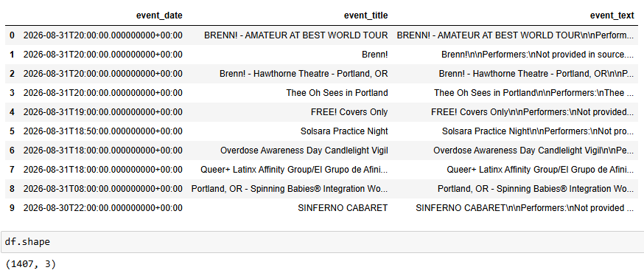644x273 pixels.
Task: Click the BRENN! AMATEUR AT BEST WORLD TOUR title
Action: coord(295,35)
